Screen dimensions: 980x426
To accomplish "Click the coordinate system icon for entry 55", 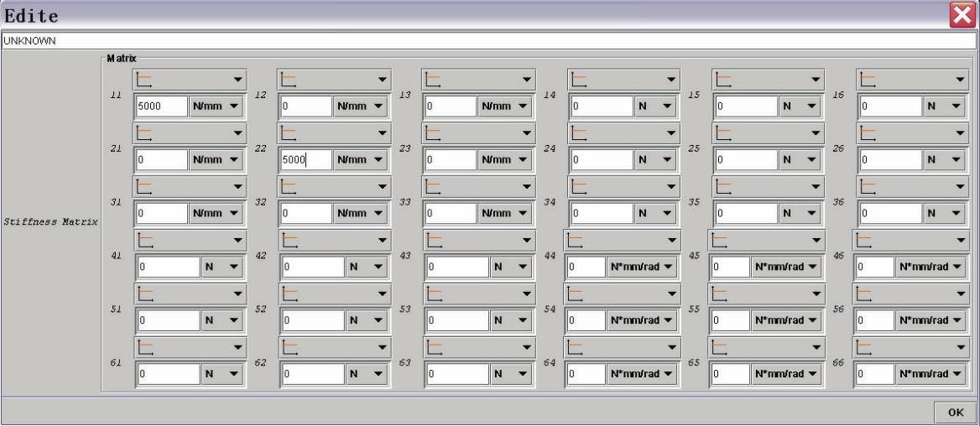I will (x=719, y=294).
